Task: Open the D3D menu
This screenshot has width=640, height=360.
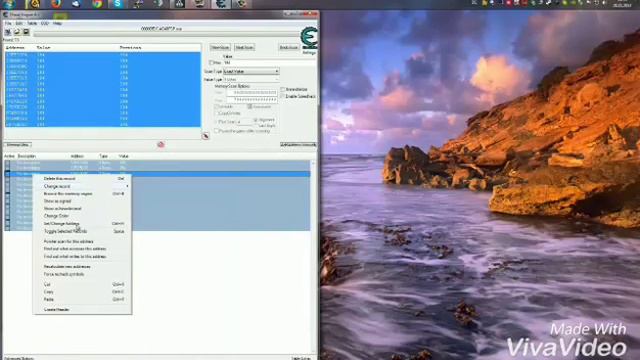Action: (x=44, y=24)
